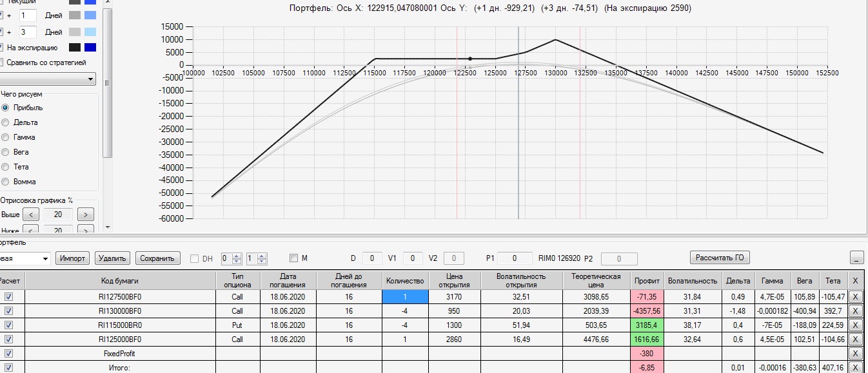868x373 pixels.
Task: Click the Удалить button
Action: pos(112,258)
